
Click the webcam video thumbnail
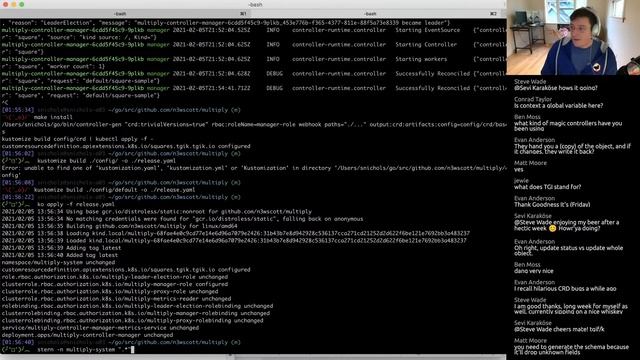click(573, 38)
